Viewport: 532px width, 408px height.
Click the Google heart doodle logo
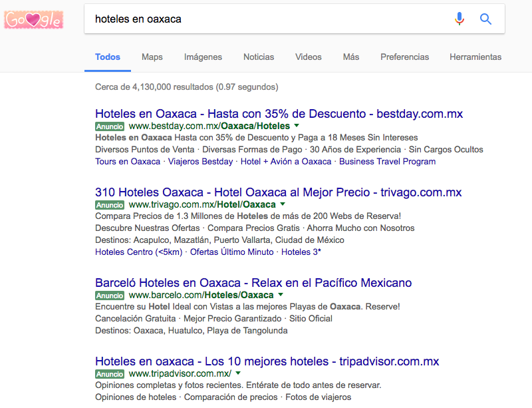34,20
